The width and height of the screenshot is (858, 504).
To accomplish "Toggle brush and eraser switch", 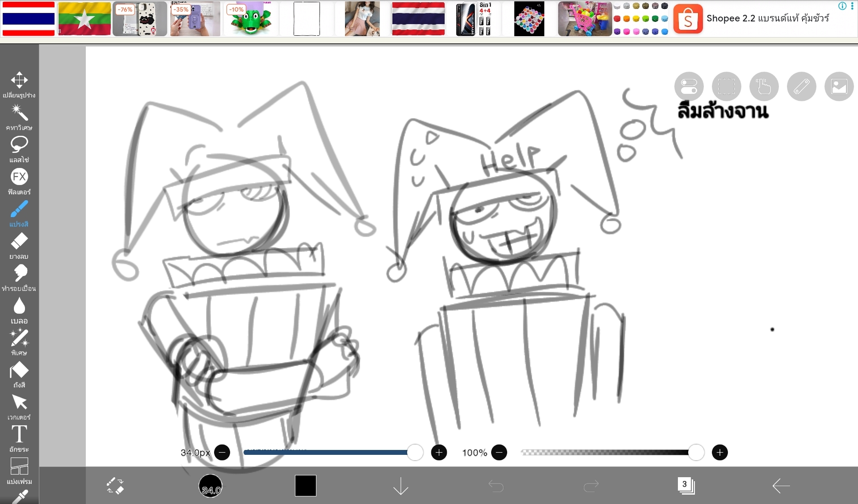I will (115, 486).
